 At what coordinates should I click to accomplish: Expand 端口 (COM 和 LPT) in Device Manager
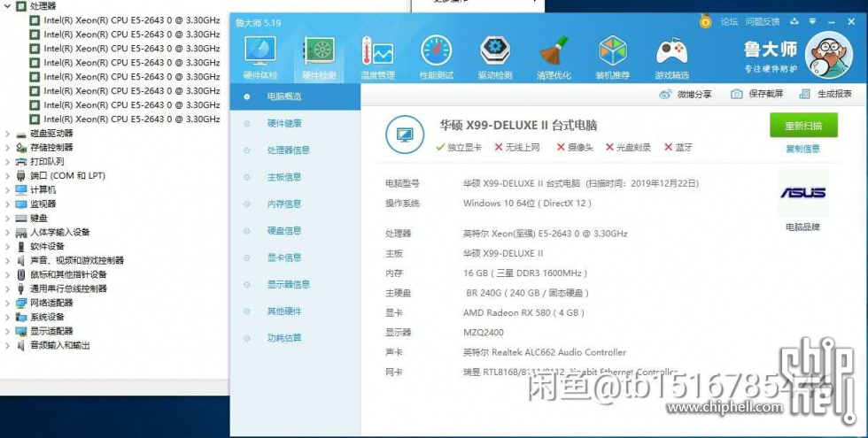[7, 176]
